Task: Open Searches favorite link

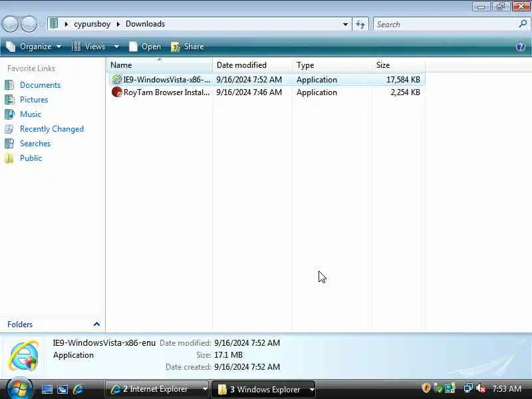Action: click(35, 144)
